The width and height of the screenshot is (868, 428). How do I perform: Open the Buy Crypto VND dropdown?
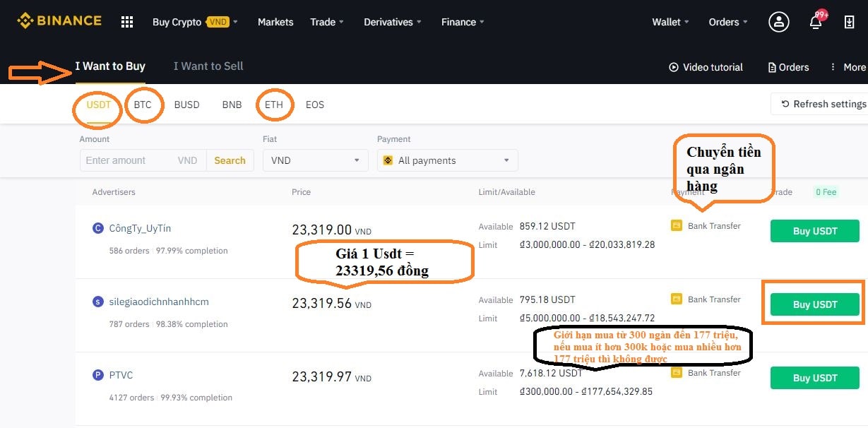click(x=195, y=22)
